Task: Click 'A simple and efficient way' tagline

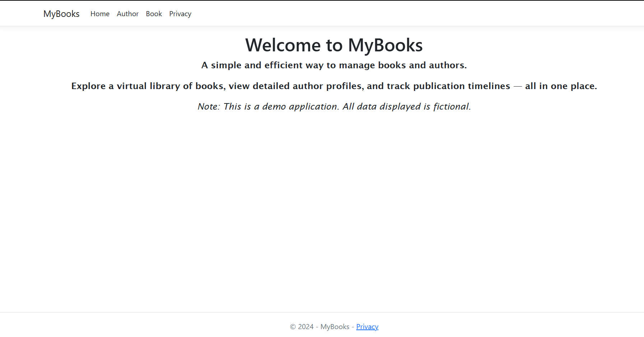Action: pyautogui.click(x=334, y=65)
